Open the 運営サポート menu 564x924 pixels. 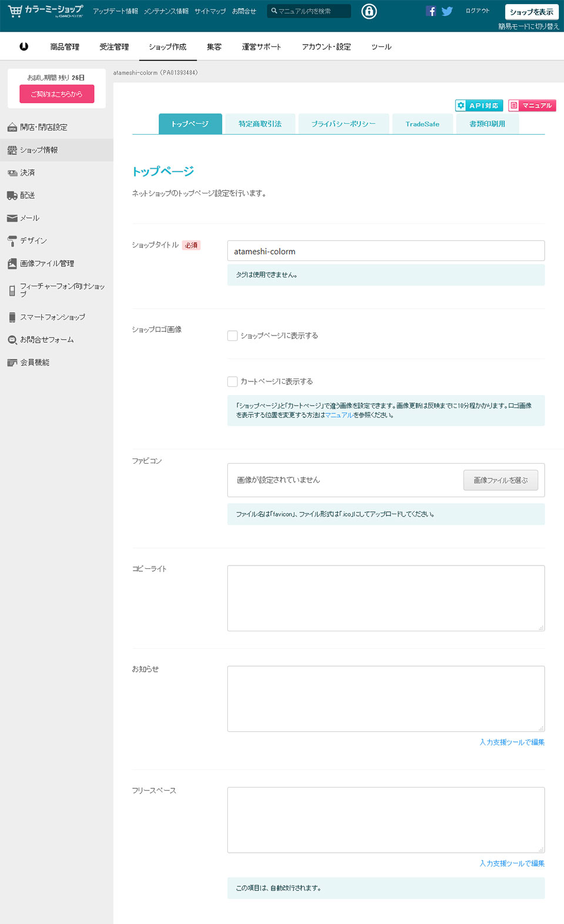coord(261,47)
